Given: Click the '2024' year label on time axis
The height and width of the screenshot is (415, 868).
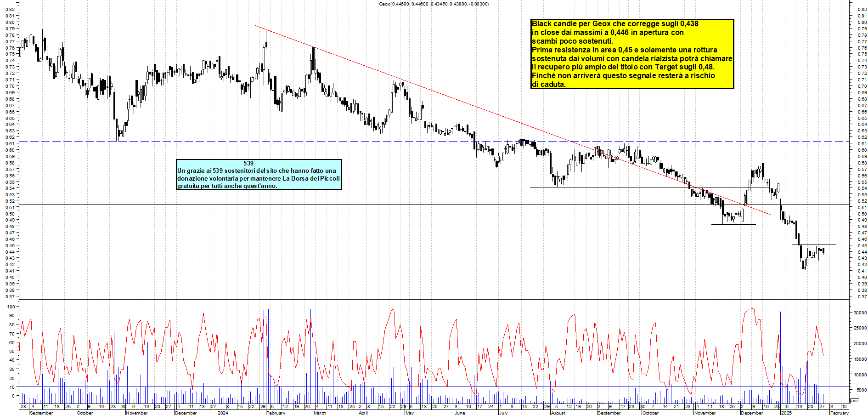Looking at the screenshot, I should click(223, 413).
